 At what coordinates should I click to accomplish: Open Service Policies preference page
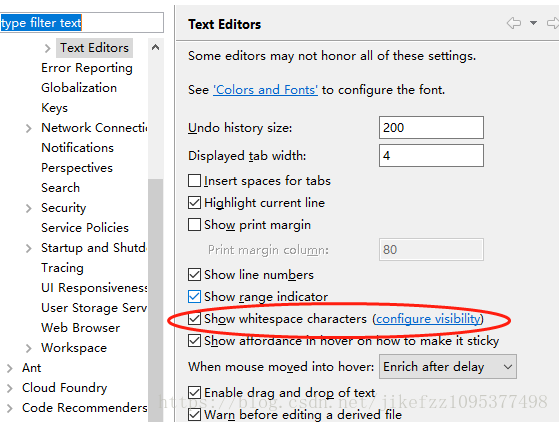85,227
